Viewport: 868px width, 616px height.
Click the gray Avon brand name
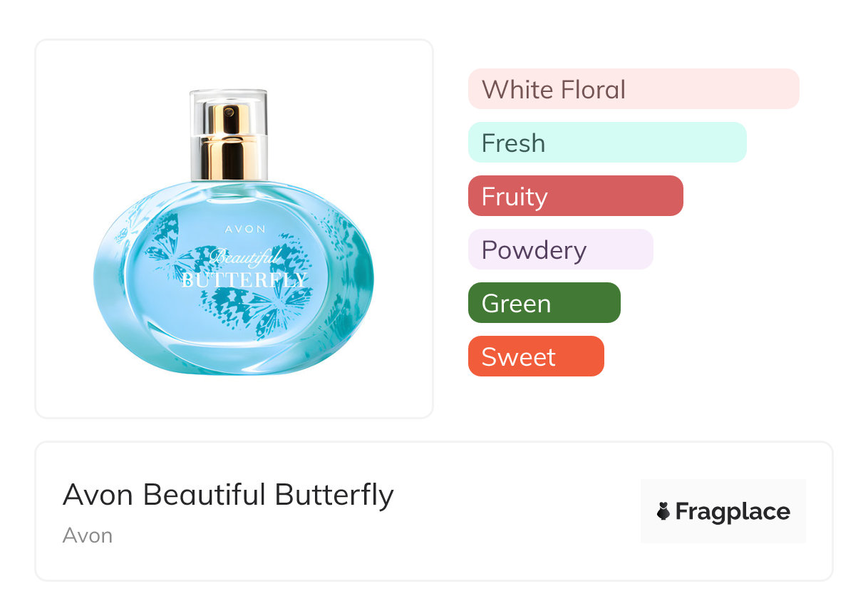tap(87, 535)
